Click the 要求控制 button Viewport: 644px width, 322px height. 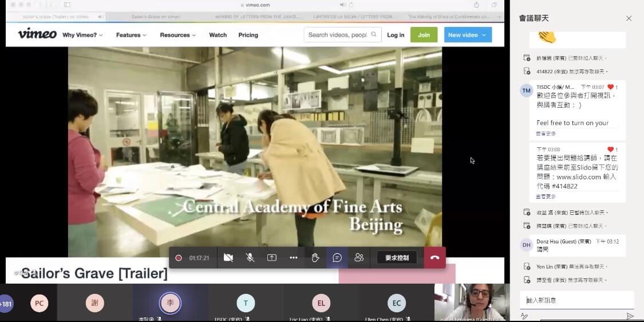pyautogui.click(x=397, y=258)
